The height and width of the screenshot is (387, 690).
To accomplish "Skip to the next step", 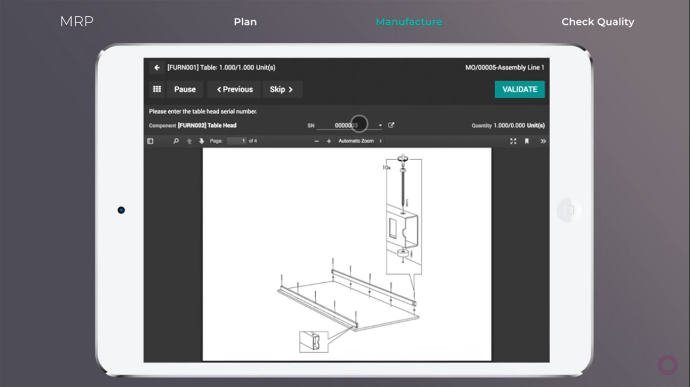I will coord(282,89).
